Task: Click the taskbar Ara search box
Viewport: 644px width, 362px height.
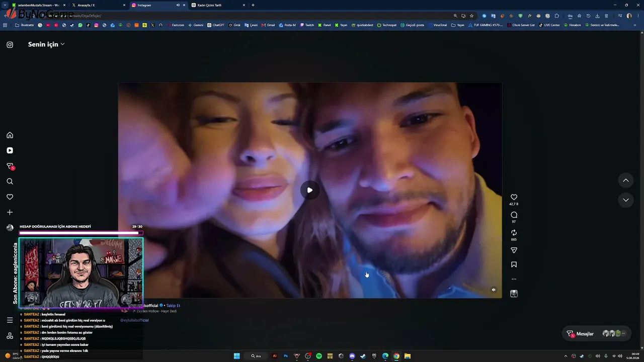Action: click(x=257, y=356)
